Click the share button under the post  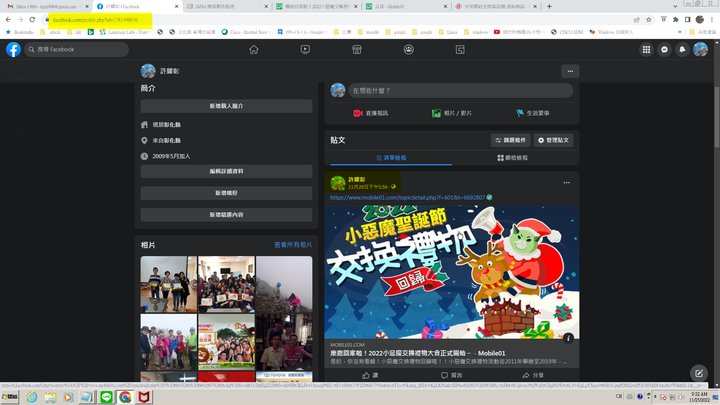pyautogui.click(x=533, y=375)
